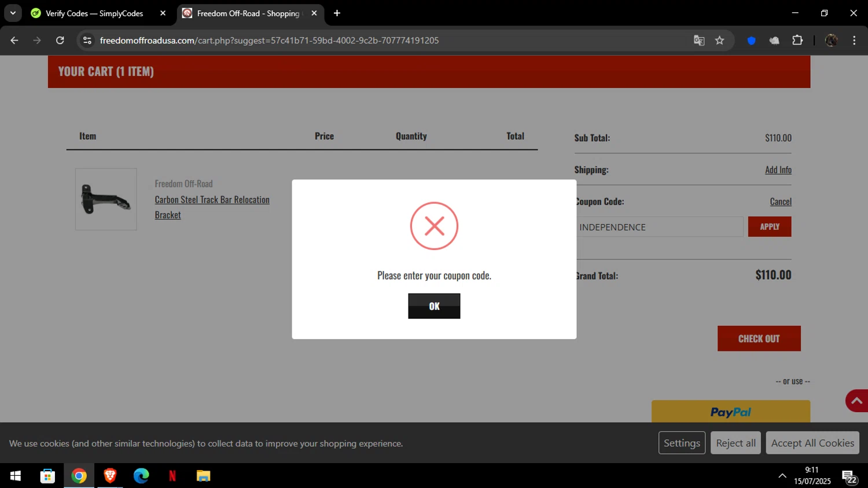Image resolution: width=868 pixels, height=488 pixels.
Task: Click the Grand Total $110.00 amount
Action: click(773, 275)
